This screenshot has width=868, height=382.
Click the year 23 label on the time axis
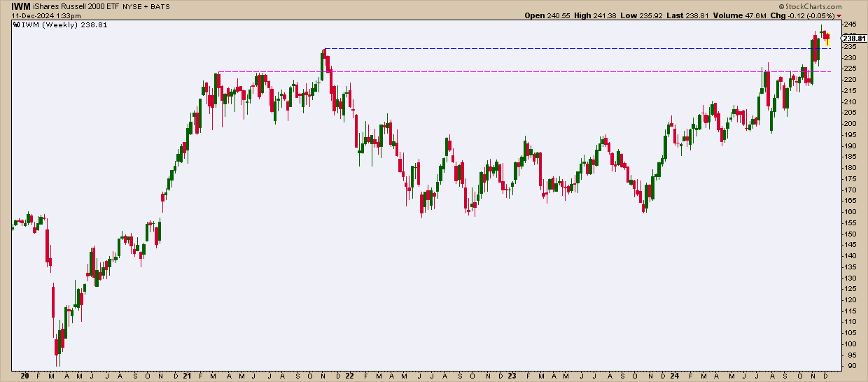click(x=512, y=375)
